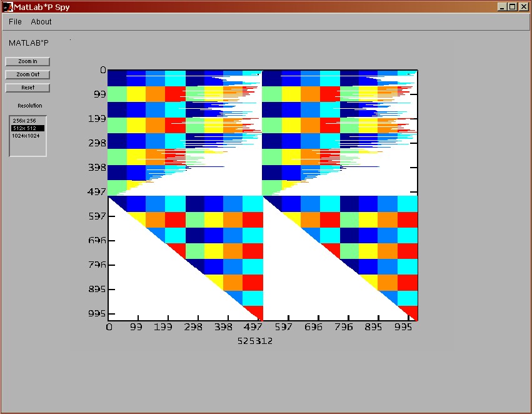Click the 0 tick label on the y-axis
Viewport: 532px width, 414px height.
103,71
